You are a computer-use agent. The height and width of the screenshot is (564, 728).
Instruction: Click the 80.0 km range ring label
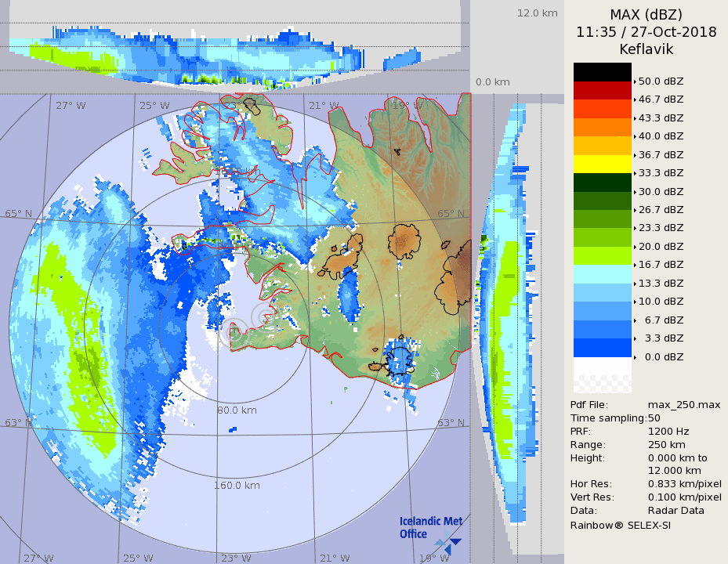(x=237, y=410)
